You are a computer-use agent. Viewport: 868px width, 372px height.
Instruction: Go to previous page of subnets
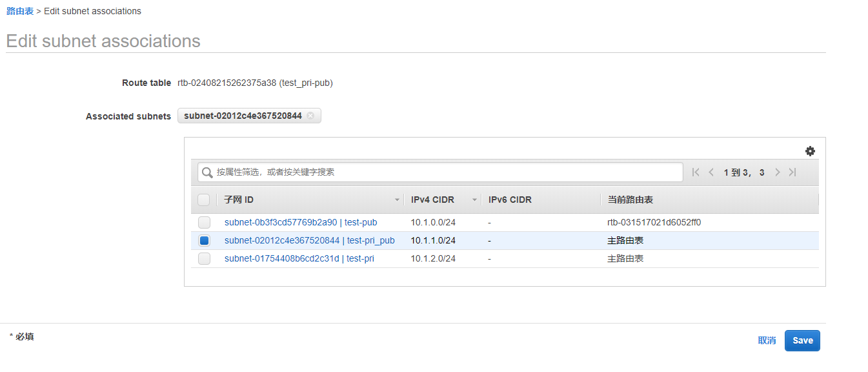coord(711,172)
